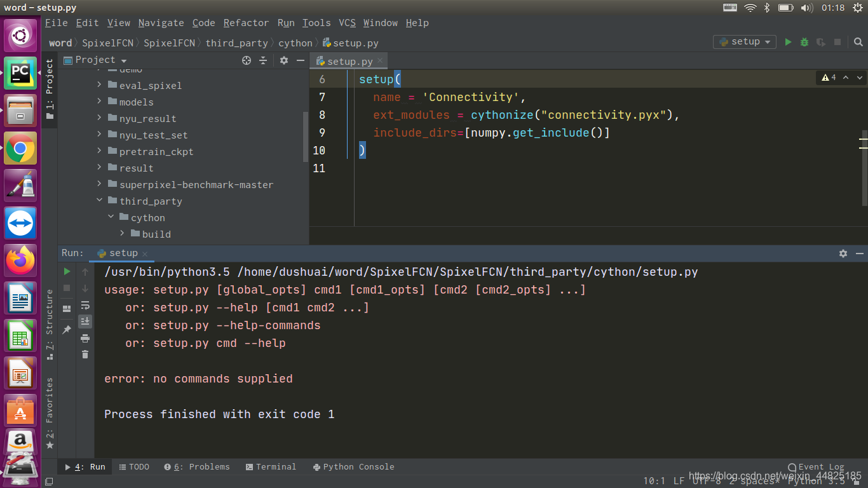
Task: Open Project panel settings gear
Action: coord(284,60)
